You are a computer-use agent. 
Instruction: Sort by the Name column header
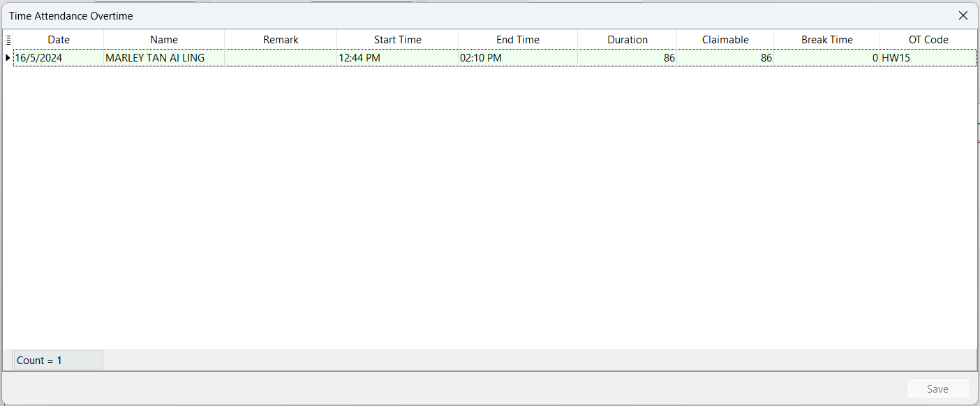164,40
